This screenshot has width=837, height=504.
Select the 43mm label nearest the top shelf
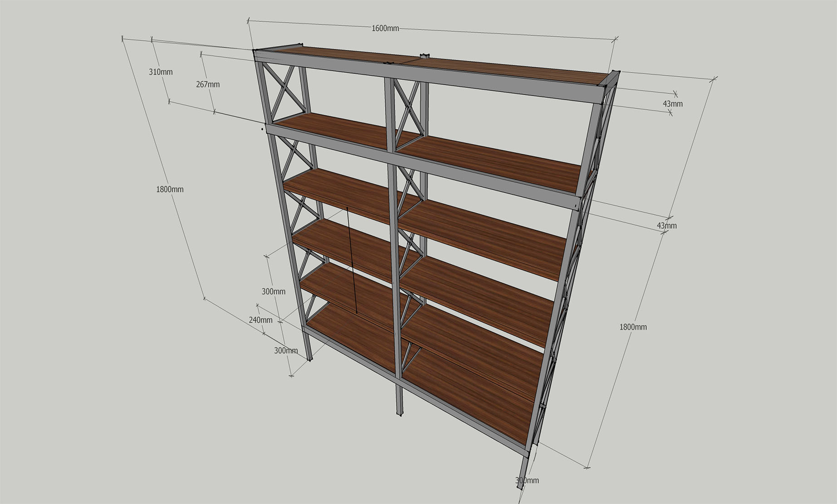[x=672, y=104]
